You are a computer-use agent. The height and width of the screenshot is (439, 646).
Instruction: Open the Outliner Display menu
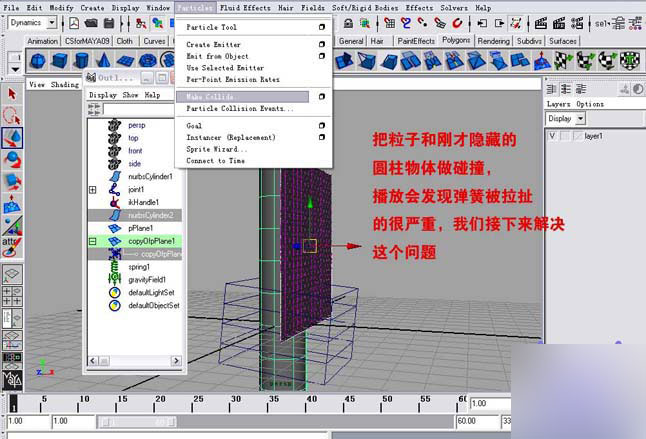point(103,95)
